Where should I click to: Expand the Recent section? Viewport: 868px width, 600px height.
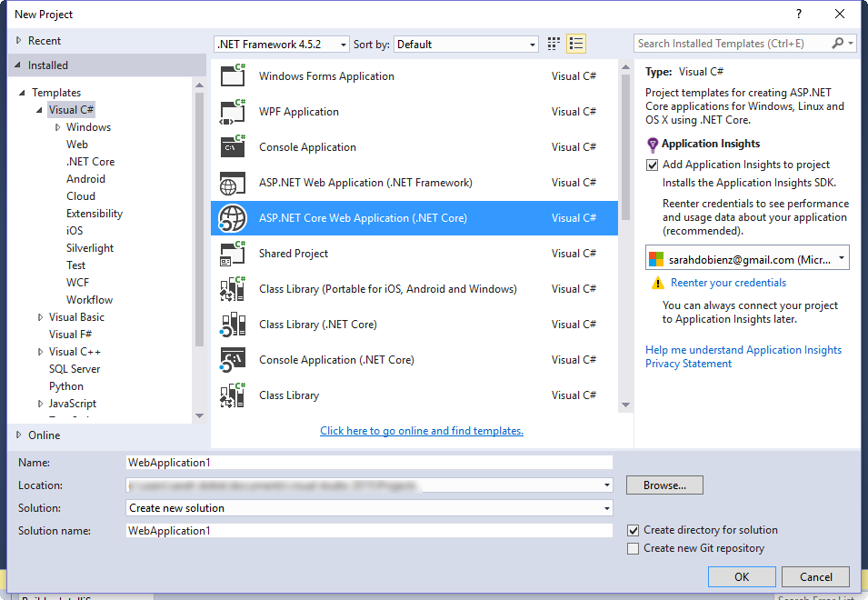point(19,40)
